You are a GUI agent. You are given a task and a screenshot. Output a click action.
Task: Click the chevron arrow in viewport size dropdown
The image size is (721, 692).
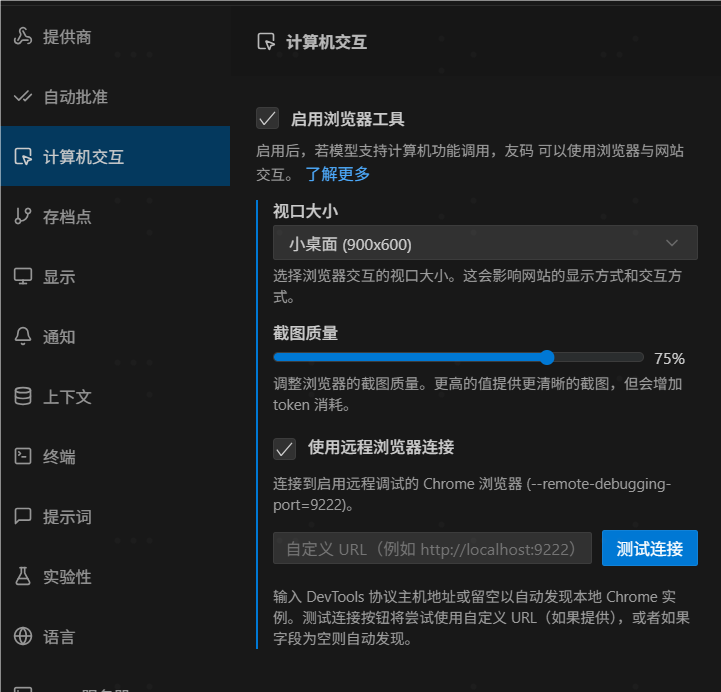(672, 243)
